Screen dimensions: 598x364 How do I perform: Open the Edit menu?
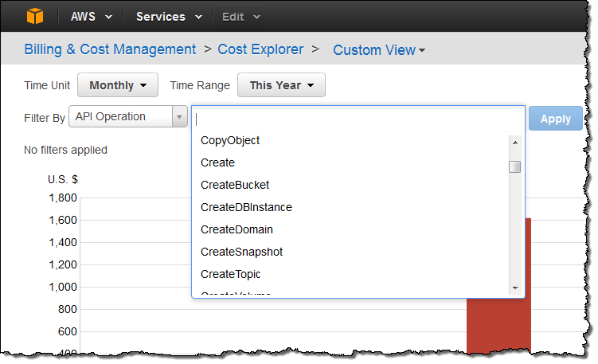(241, 17)
